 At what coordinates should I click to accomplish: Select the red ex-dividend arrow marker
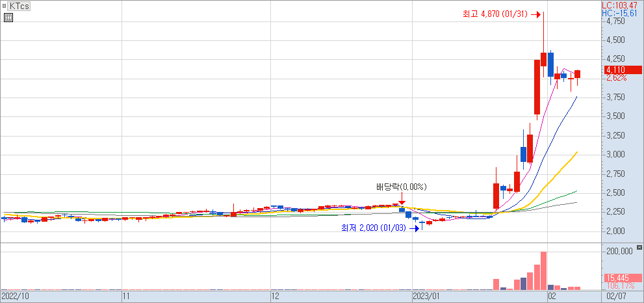pos(402,200)
